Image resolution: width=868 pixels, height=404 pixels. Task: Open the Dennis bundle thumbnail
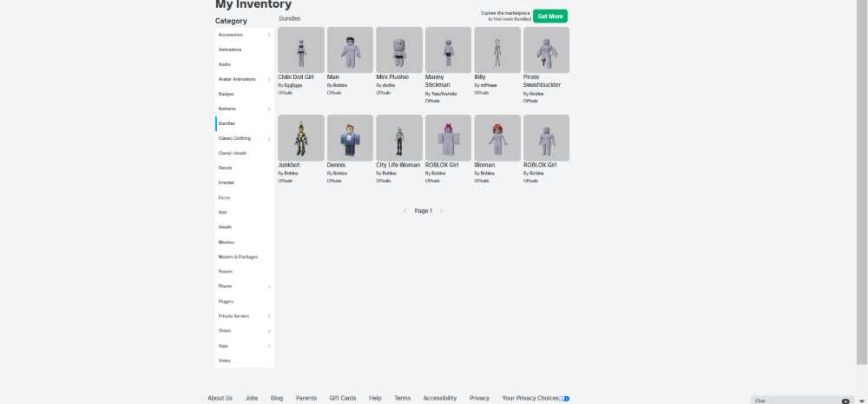pyautogui.click(x=351, y=138)
